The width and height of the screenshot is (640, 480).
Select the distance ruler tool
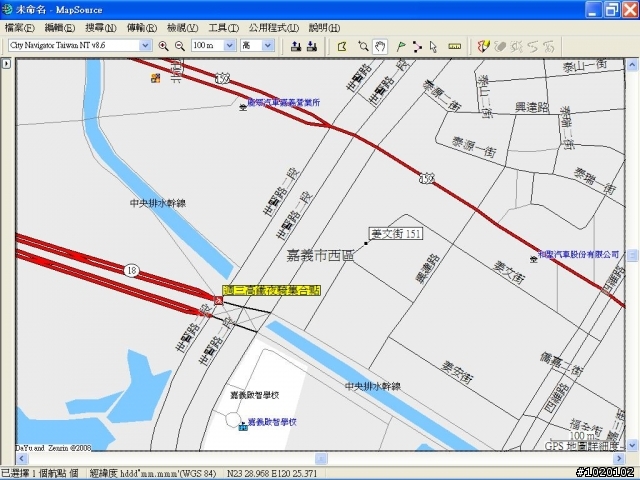(455, 46)
